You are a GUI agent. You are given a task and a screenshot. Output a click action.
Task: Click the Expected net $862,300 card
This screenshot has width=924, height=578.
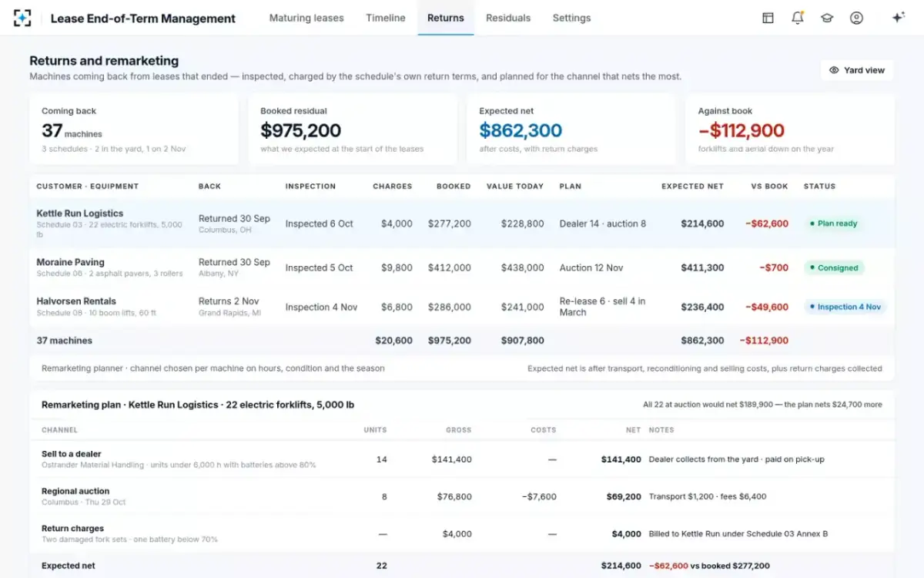tap(571, 129)
